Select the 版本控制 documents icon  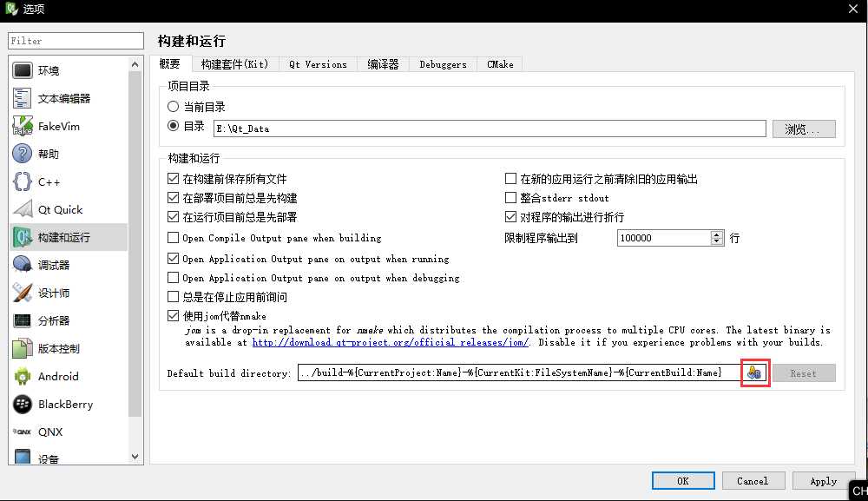coord(23,348)
